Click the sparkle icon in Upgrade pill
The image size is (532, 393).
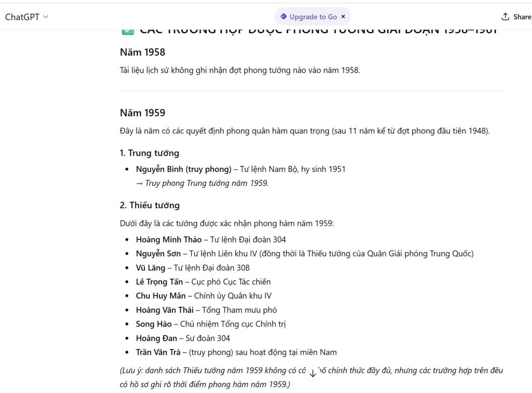(283, 17)
